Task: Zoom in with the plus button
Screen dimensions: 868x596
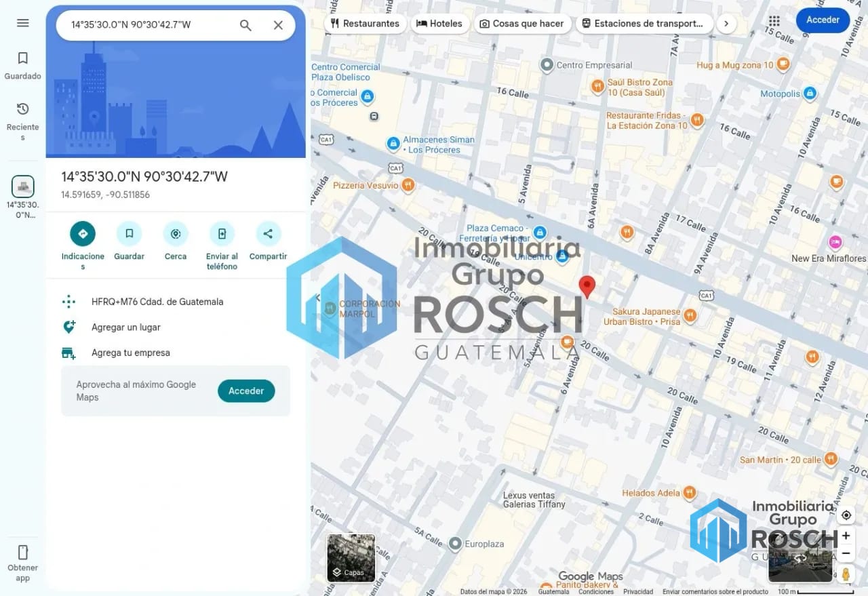Action: pyautogui.click(x=846, y=536)
